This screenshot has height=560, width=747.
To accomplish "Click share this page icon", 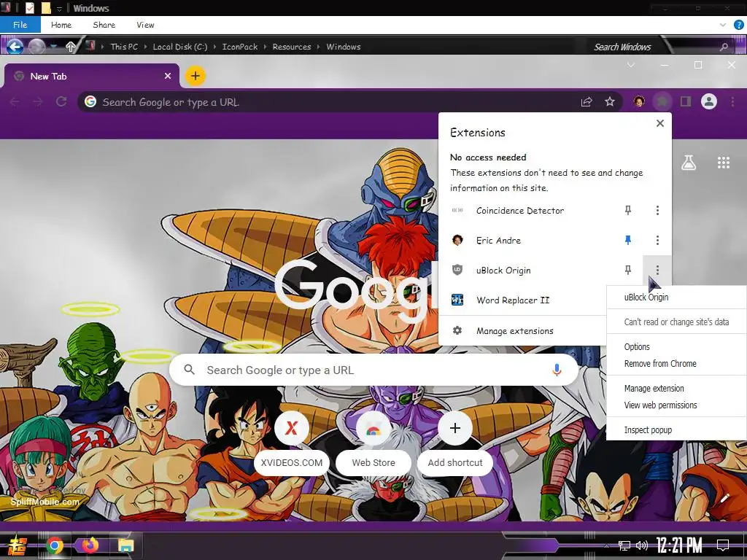I will click(587, 101).
